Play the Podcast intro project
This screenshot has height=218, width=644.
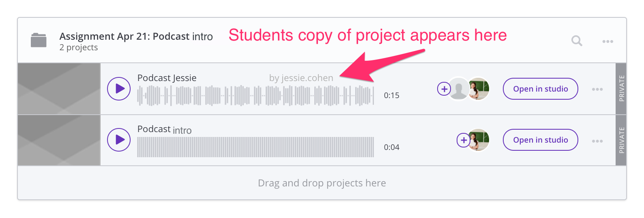(x=119, y=140)
